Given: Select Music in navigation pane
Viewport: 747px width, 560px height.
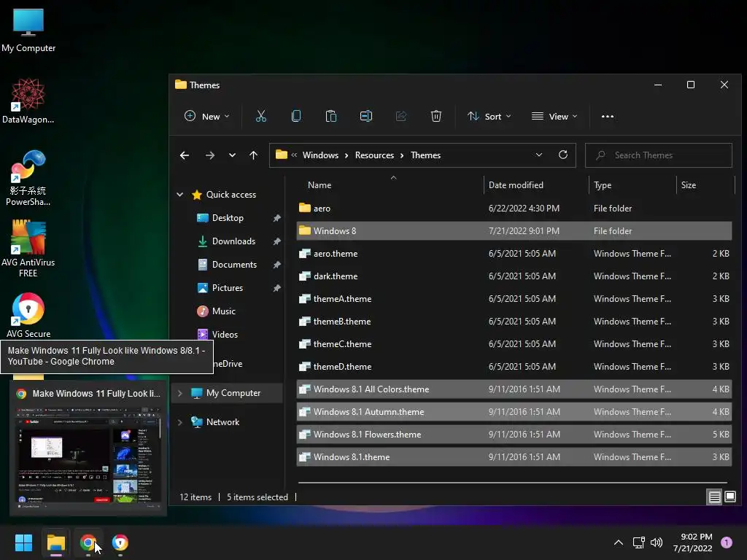Looking at the screenshot, I should pyautogui.click(x=223, y=311).
